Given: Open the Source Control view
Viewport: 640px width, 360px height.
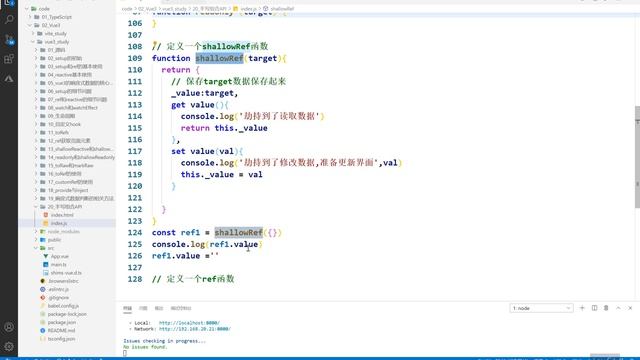Looking at the screenshot, I should [9, 39].
